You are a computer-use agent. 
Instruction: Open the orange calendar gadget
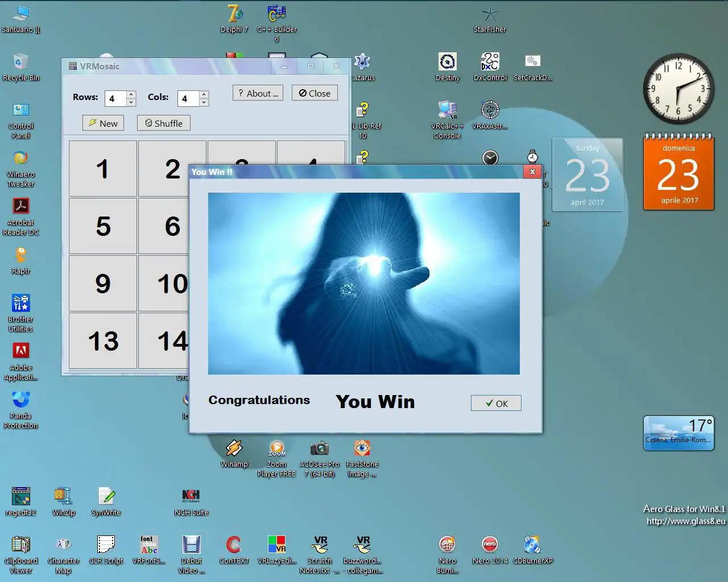(679, 173)
